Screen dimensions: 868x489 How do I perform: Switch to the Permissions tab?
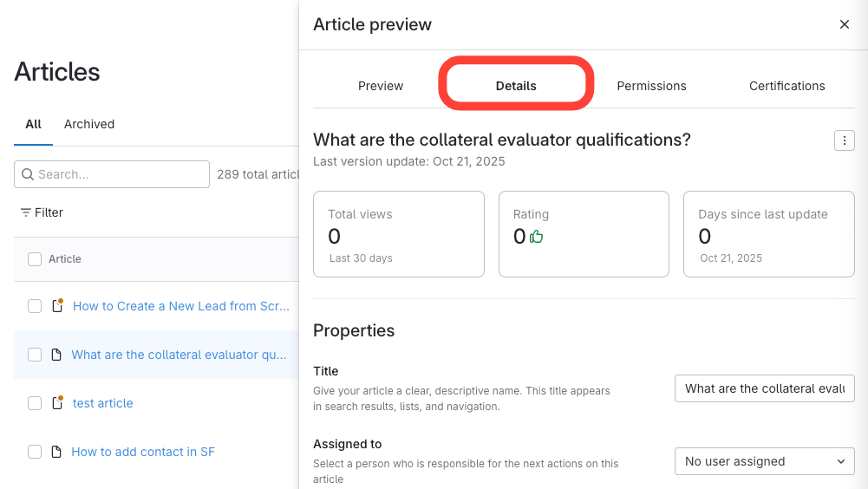pyautogui.click(x=651, y=86)
